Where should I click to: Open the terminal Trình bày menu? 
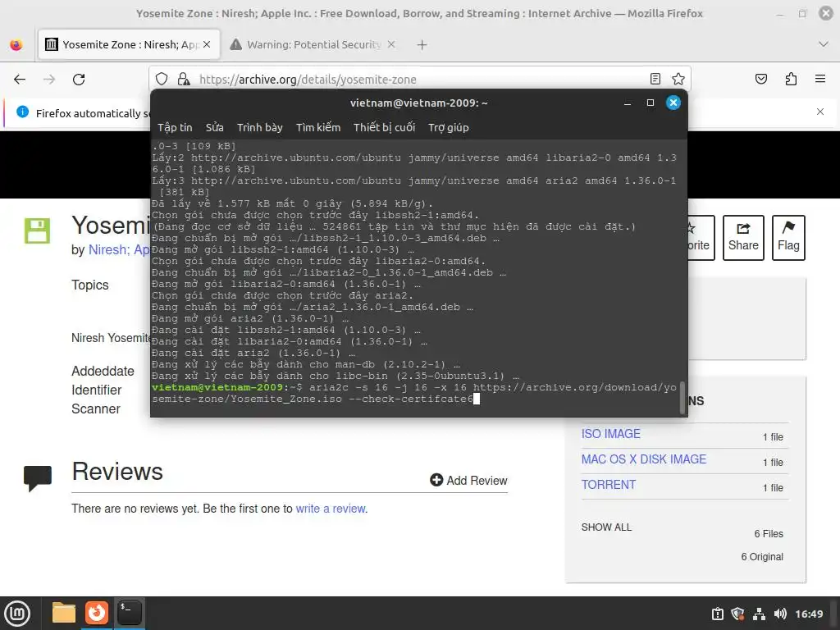coord(260,127)
